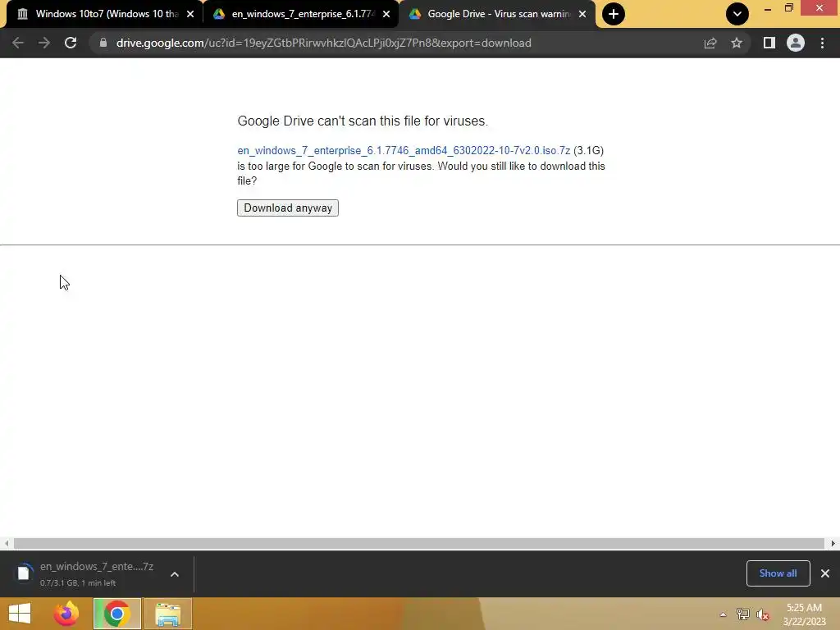The height and width of the screenshot is (630, 840).
Task: Click the download progress text 0.7/3.1 GB
Action: [x=78, y=583]
